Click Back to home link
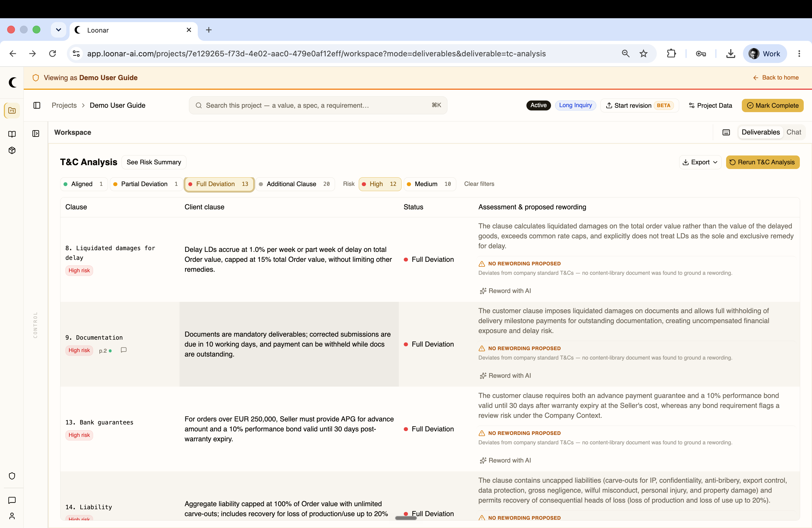Screen dimensions: 812x528 pos(776,78)
